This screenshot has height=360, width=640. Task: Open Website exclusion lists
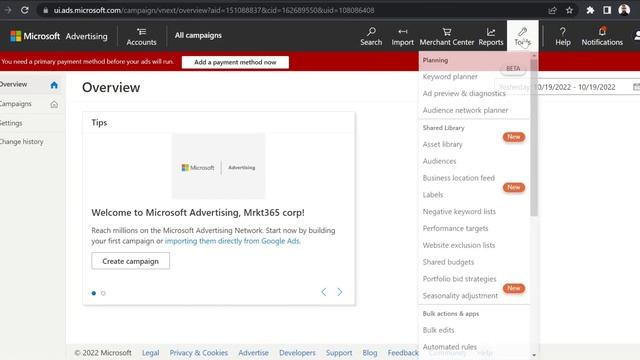(x=459, y=245)
